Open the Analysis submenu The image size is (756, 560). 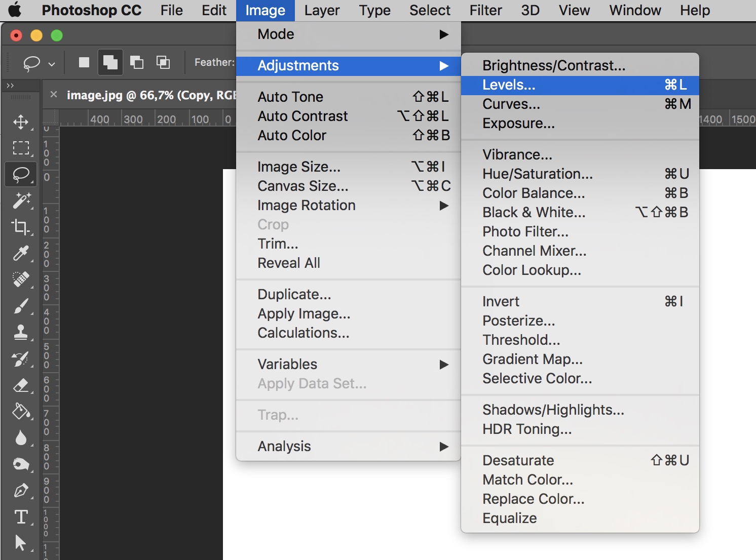pos(349,447)
